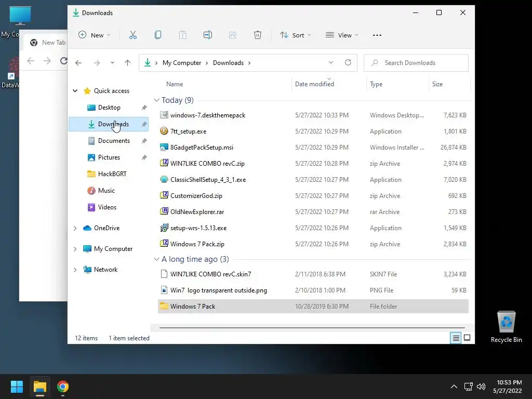Open the New dropdown menu
532x399 pixels.
(x=95, y=35)
